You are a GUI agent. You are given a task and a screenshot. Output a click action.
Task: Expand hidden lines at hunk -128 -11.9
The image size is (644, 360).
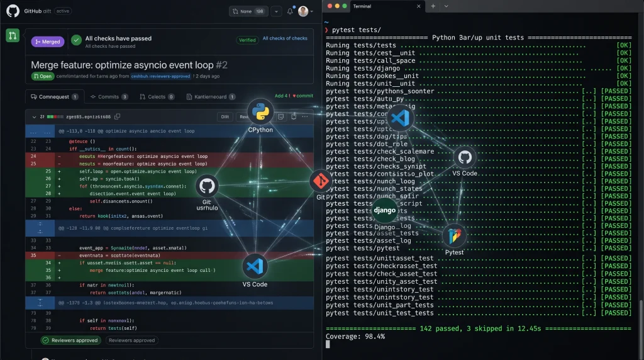(x=40, y=228)
